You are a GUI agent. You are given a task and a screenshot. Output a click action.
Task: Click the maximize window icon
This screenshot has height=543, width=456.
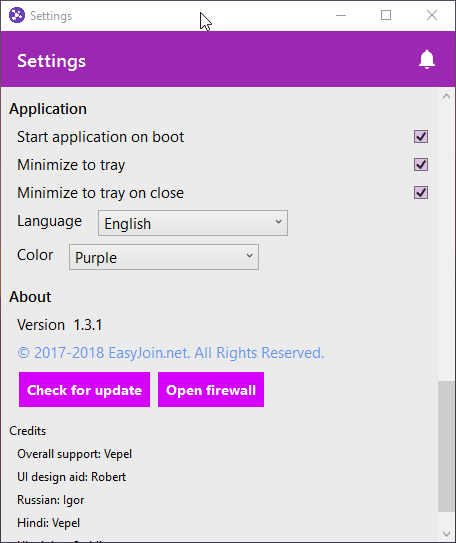(x=386, y=15)
